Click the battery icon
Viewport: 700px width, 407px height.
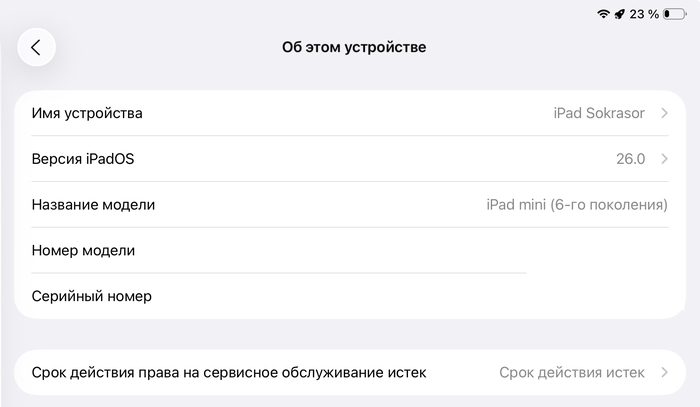point(675,14)
